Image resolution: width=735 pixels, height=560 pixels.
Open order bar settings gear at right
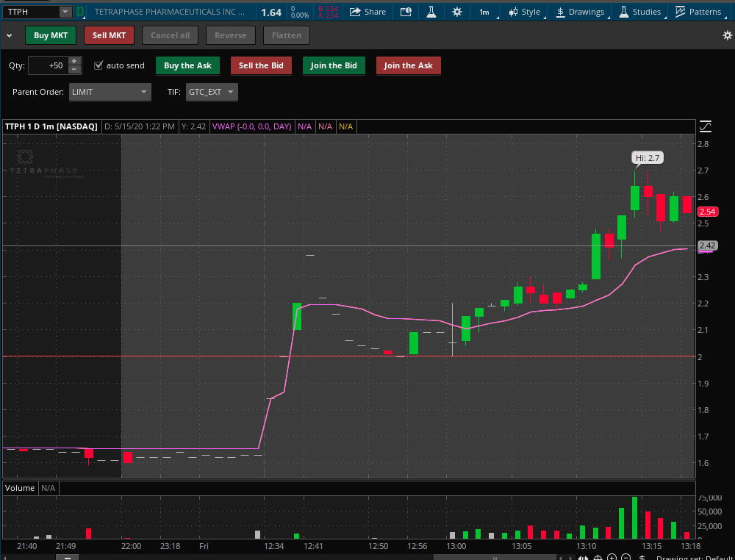tap(728, 35)
